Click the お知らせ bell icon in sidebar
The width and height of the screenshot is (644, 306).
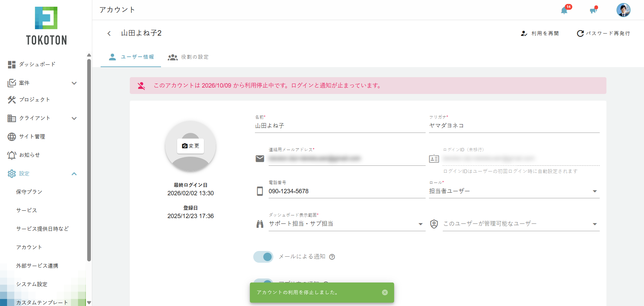pos(12,155)
